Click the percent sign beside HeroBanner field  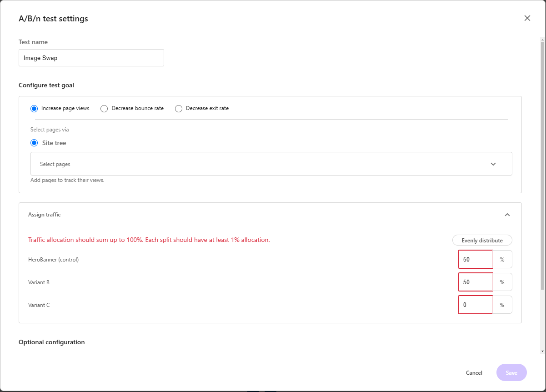[x=502, y=259]
